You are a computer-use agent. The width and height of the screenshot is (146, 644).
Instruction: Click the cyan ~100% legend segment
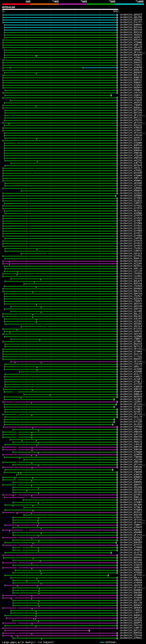(x=130, y=4)
